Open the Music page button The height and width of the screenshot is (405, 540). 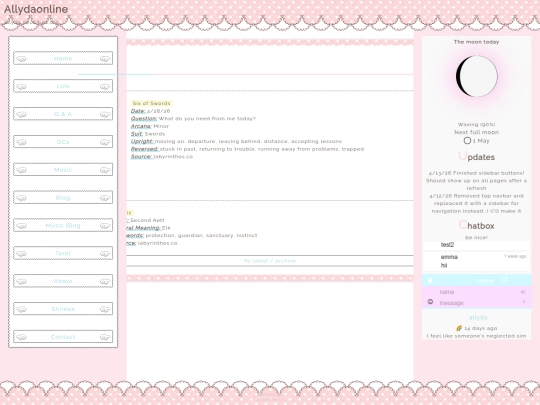point(63,170)
